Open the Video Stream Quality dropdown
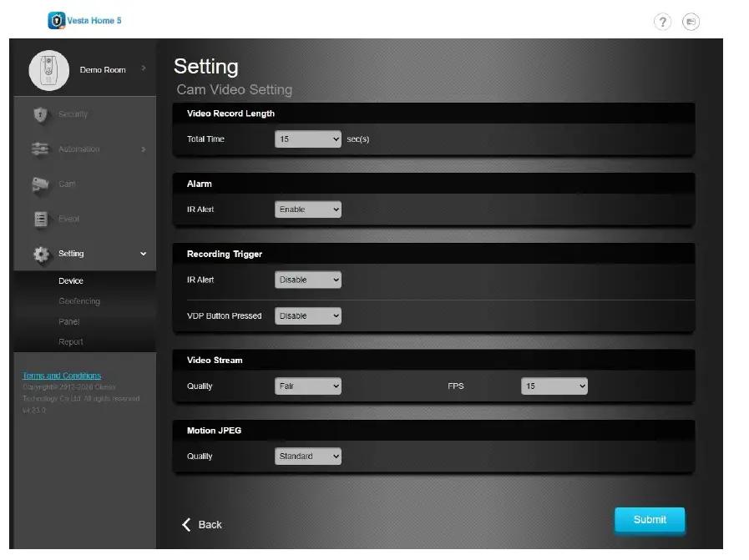This screenshot has width=749, height=560. tap(307, 386)
